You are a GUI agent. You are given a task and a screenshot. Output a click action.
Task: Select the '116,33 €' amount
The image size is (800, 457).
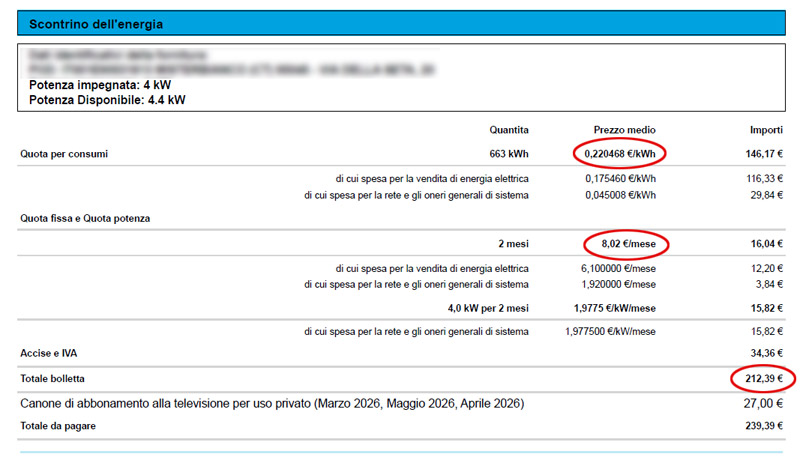click(x=764, y=179)
